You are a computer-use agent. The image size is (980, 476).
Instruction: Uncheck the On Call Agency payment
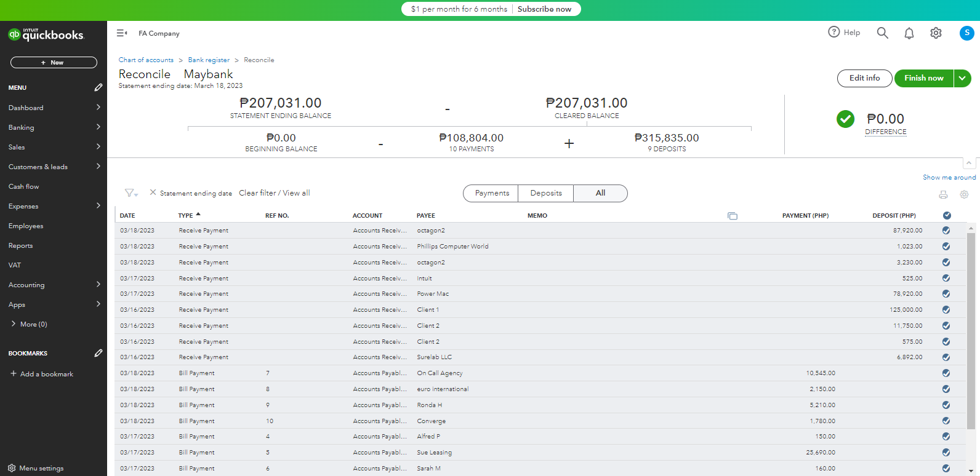[946, 373]
